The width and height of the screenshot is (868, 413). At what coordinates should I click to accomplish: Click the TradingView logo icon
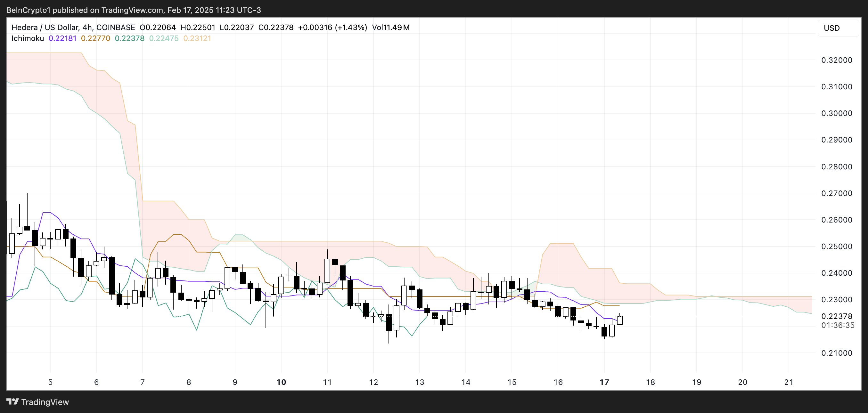[x=12, y=401]
